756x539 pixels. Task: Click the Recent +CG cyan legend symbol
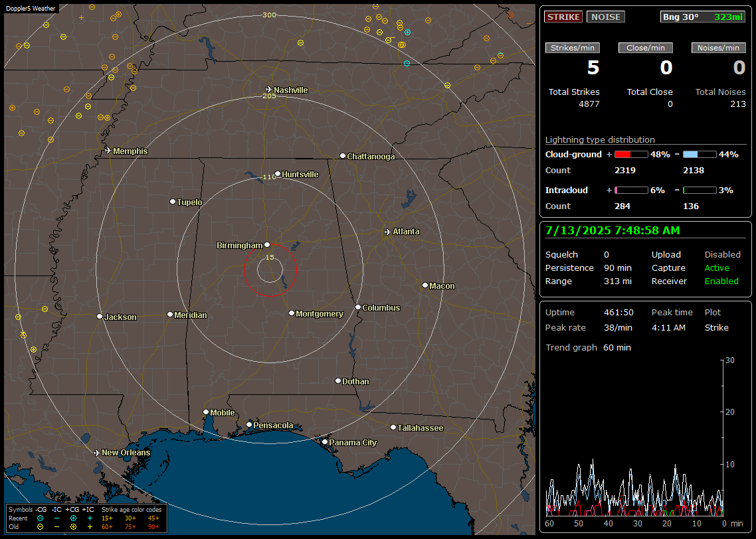(x=73, y=518)
